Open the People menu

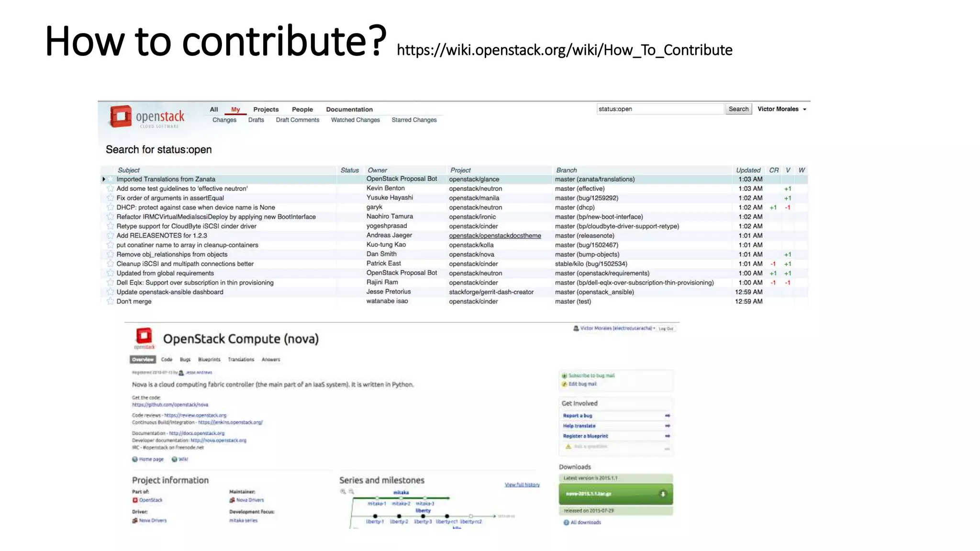click(x=302, y=110)
